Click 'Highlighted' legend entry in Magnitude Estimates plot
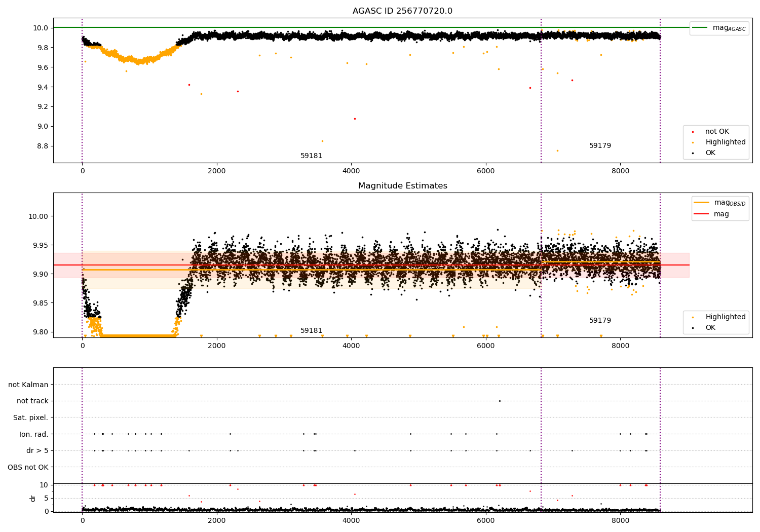The width and height of the screenshot is (760, 532). 725,317
